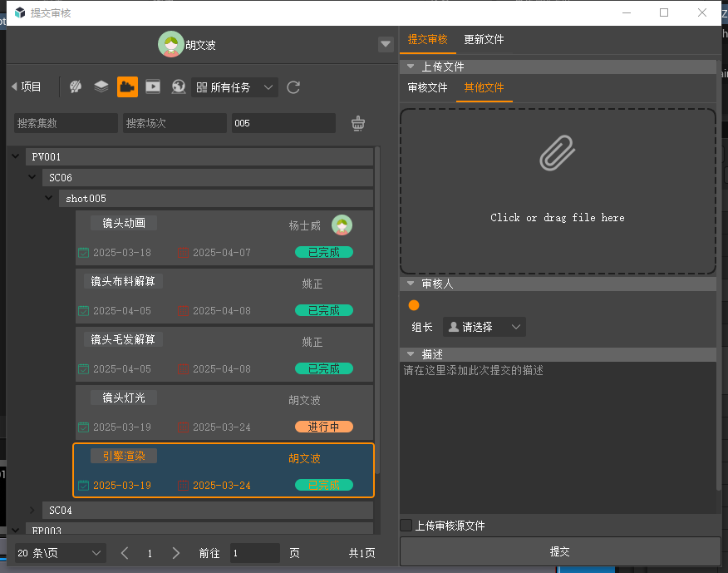
Task: Click due date icon of 引擎渲染 task
Action: [183, 486]
